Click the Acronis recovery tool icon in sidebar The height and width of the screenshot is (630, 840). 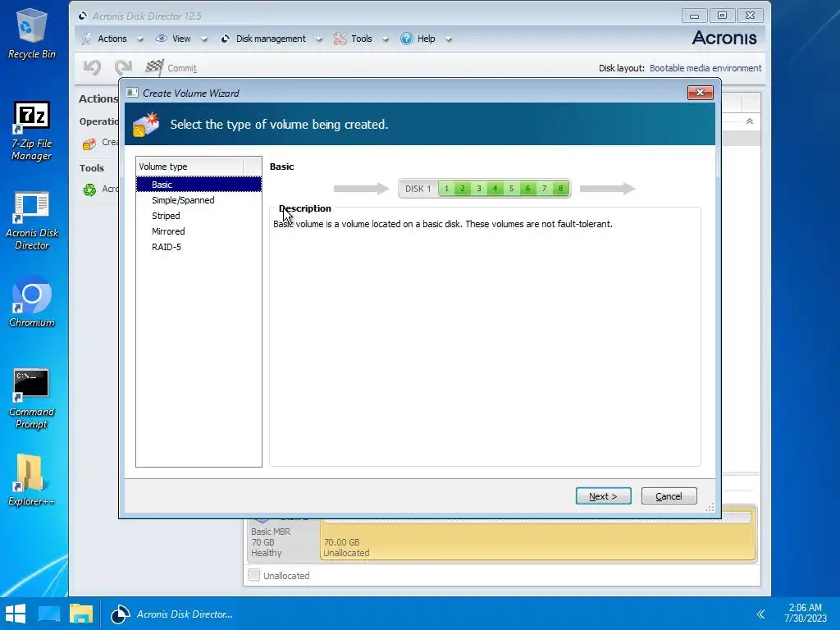click(x=89, y=189)
